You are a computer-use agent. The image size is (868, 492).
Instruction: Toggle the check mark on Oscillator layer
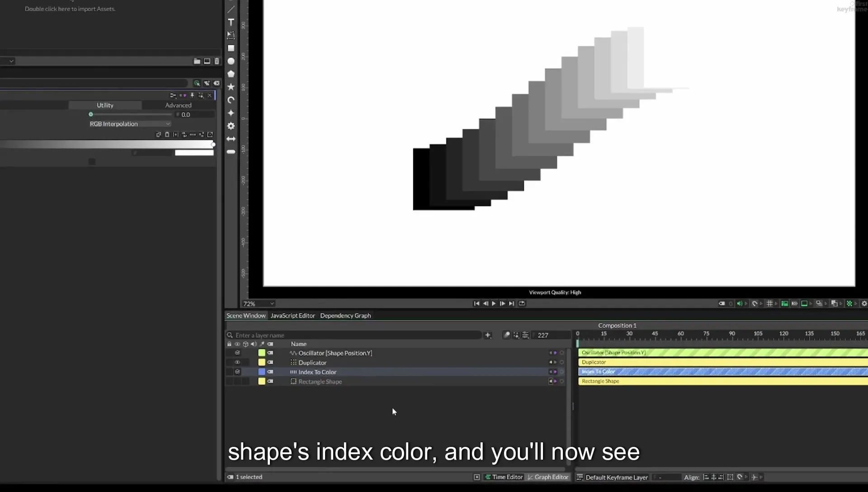click(x=237, y=353)
